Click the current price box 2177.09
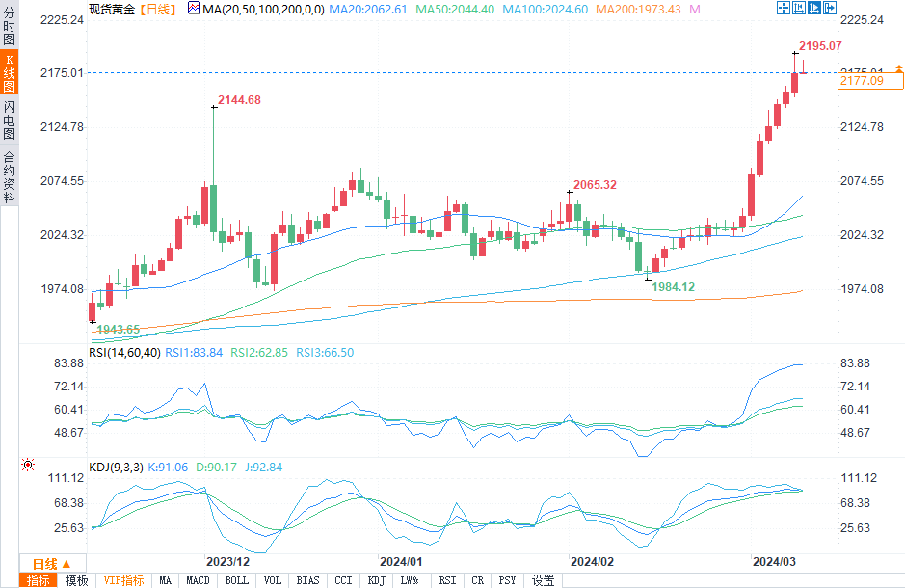The image size is (905, 588). coord(870,81)
